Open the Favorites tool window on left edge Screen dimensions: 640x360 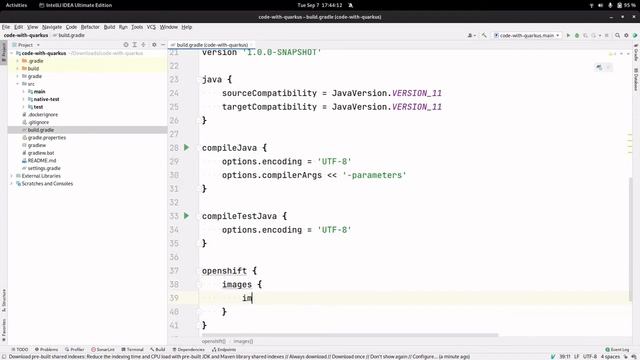click(4, 330)
